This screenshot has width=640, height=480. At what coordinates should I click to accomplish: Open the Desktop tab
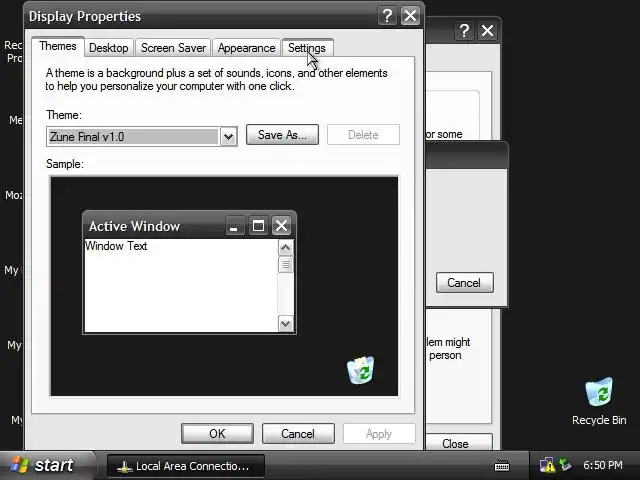(109, 48)
